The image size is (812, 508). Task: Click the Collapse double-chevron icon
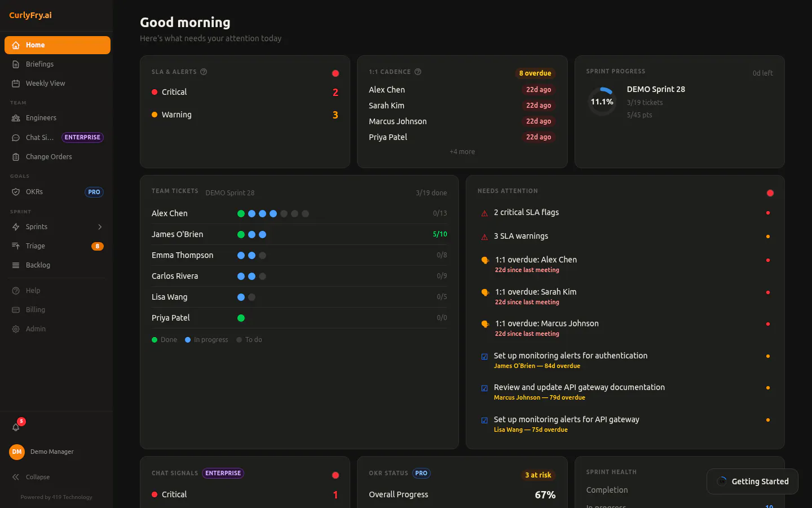point(16,477)
